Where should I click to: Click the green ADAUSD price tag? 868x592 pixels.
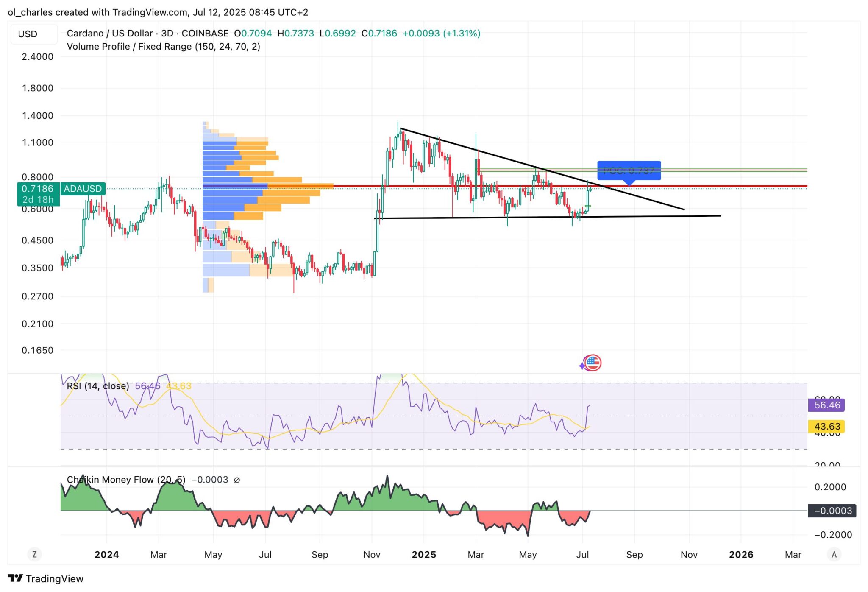tap(83, 189)
